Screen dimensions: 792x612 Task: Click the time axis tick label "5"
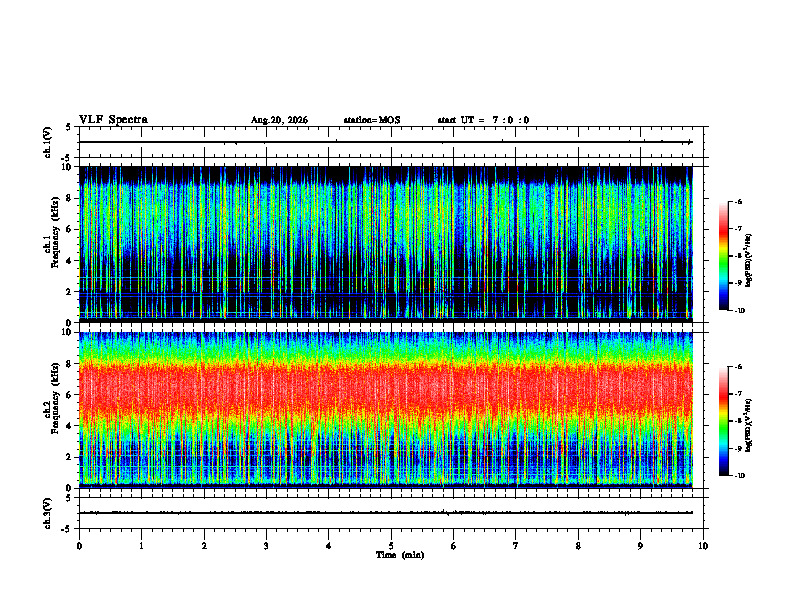coord(391,546)
